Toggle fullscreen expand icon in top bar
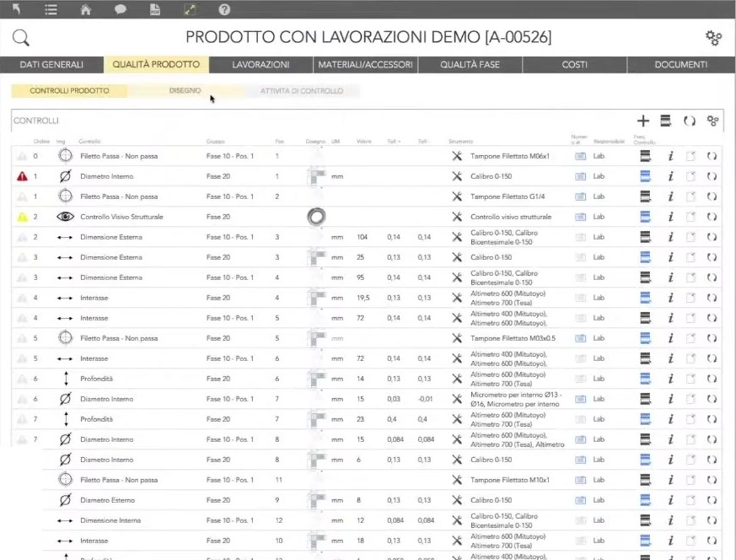 (190, 9)
